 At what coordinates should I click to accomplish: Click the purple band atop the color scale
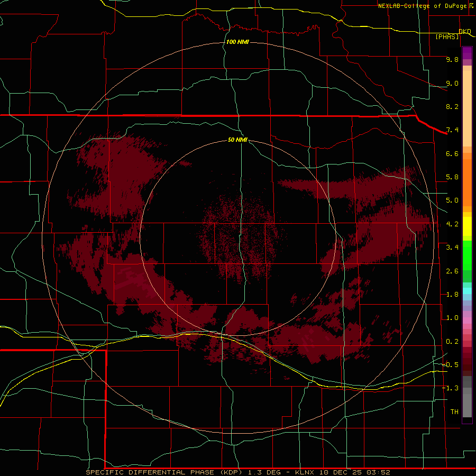467,53
